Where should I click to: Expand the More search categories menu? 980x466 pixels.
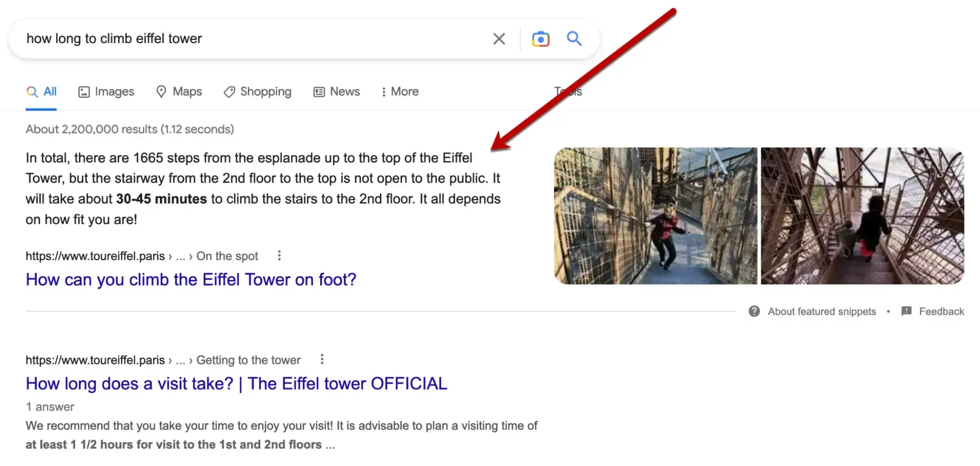tap(400, 91)
